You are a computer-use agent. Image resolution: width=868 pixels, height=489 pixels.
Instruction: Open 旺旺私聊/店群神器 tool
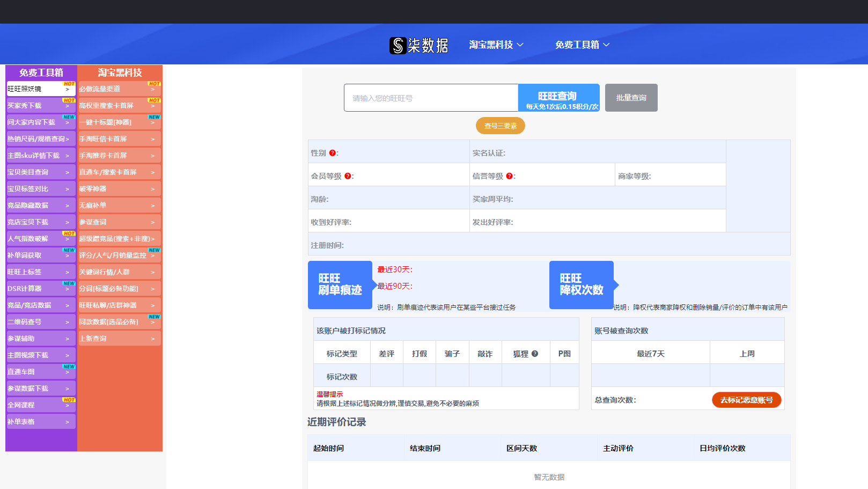point(120,305)
